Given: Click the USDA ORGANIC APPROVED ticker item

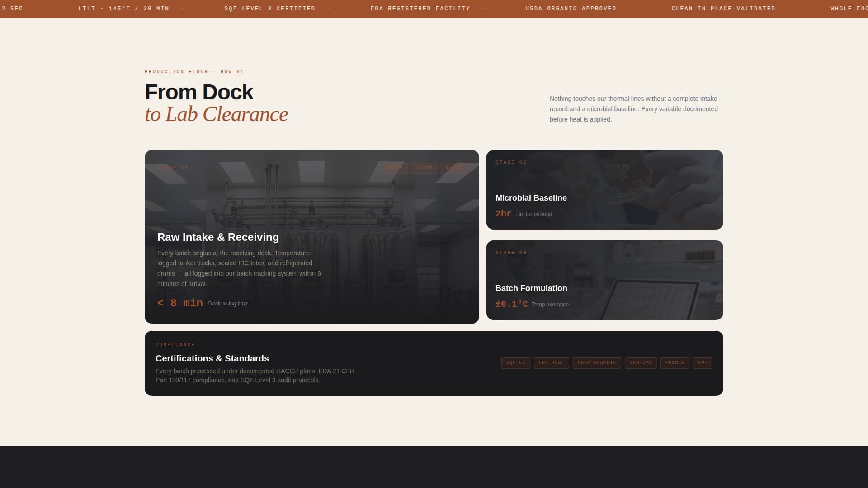Looking at the screenshot, I should pos(571,8).
